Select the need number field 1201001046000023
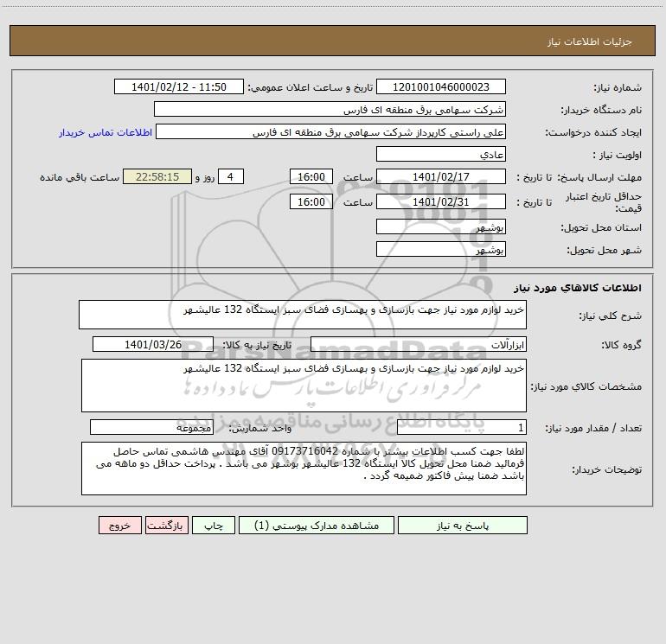This screenshot has width=666, height=644. pyautogui.click(x=441, y=86)
